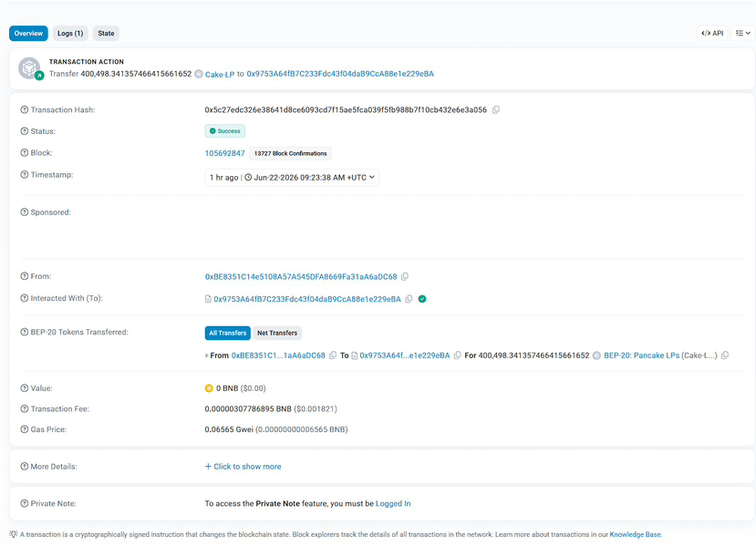
Task: Expand the timestamp format dropdown arrow
Action: click(372, 178)
